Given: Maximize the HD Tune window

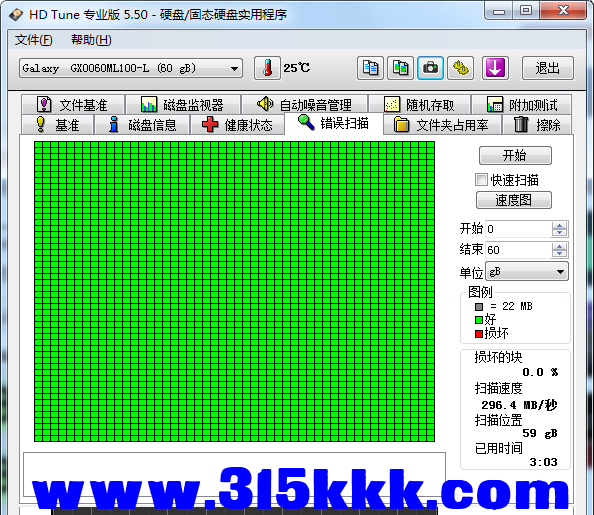Looking at the screenshot, I should pos(526,10).
